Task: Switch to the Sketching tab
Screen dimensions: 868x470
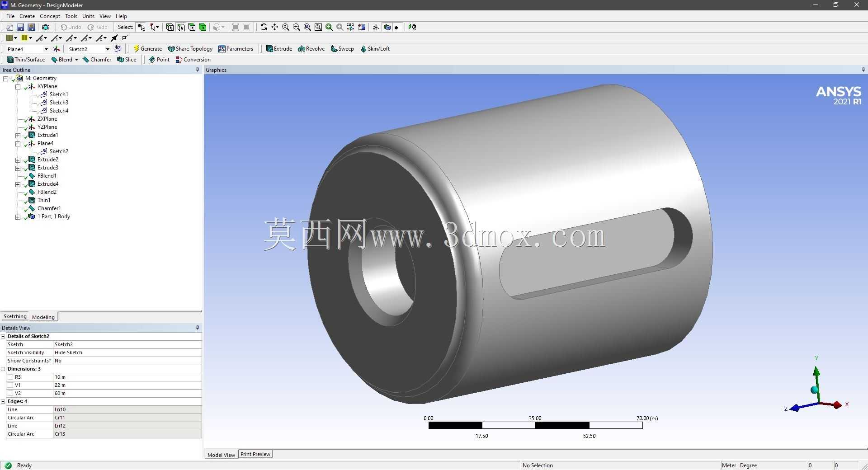Action: (x=15, y=316)
